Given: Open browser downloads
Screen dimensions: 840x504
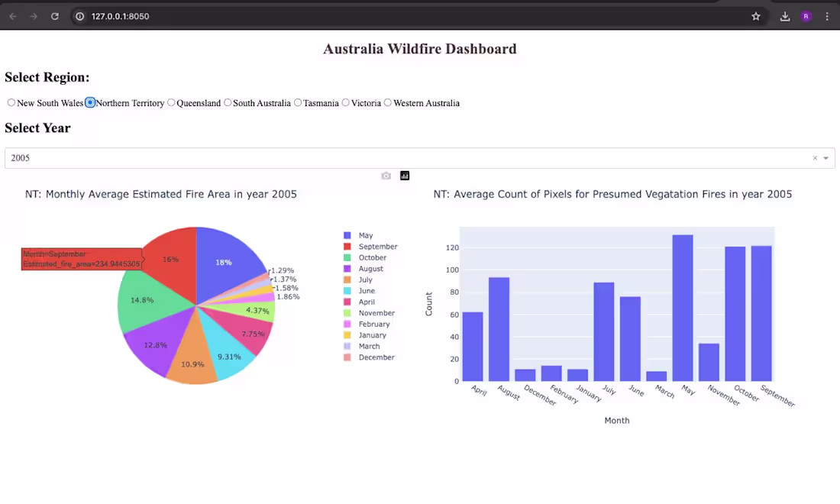Looking at the screenshot, I should click(784, 15).
